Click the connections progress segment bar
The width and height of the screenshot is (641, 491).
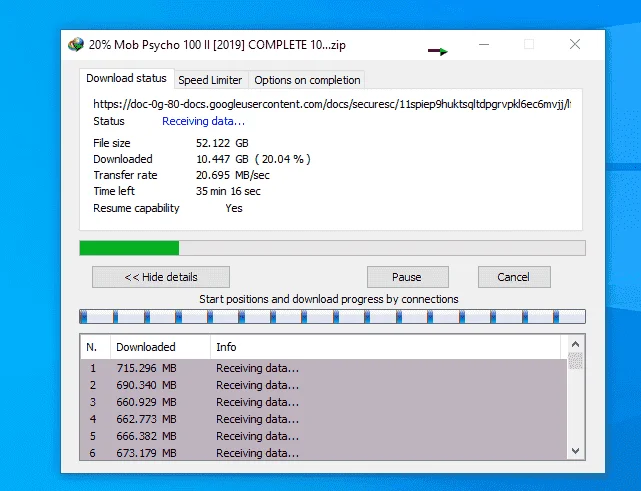coord(332,316)
